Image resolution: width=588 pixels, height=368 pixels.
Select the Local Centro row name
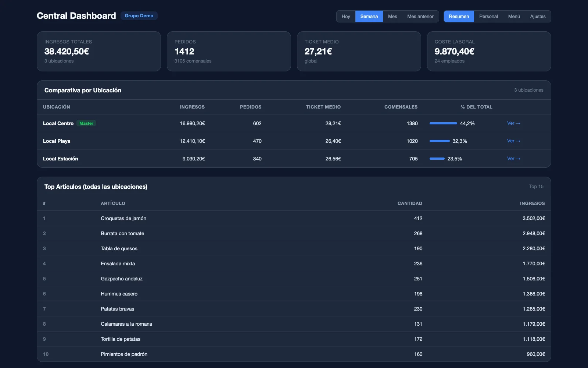coord(58,123)
